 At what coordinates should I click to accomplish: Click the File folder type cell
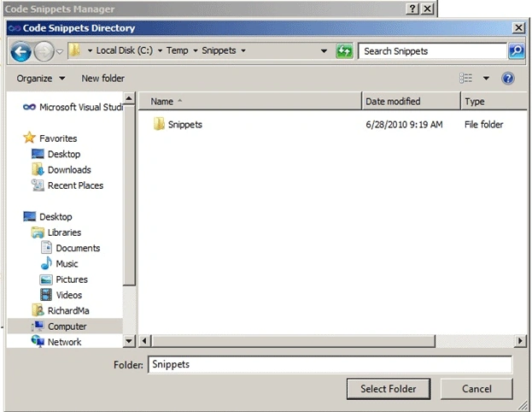484,125
